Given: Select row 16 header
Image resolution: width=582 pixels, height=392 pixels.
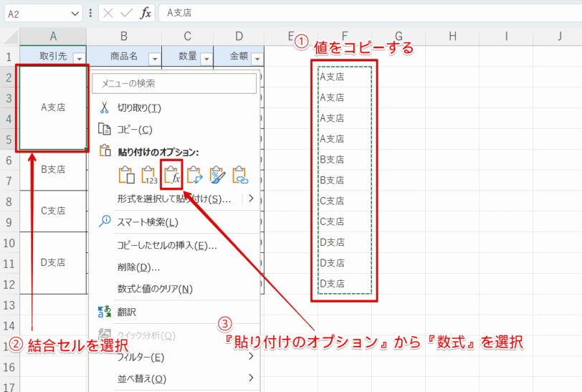Looking at the screenshot, I should click(9, 367).
